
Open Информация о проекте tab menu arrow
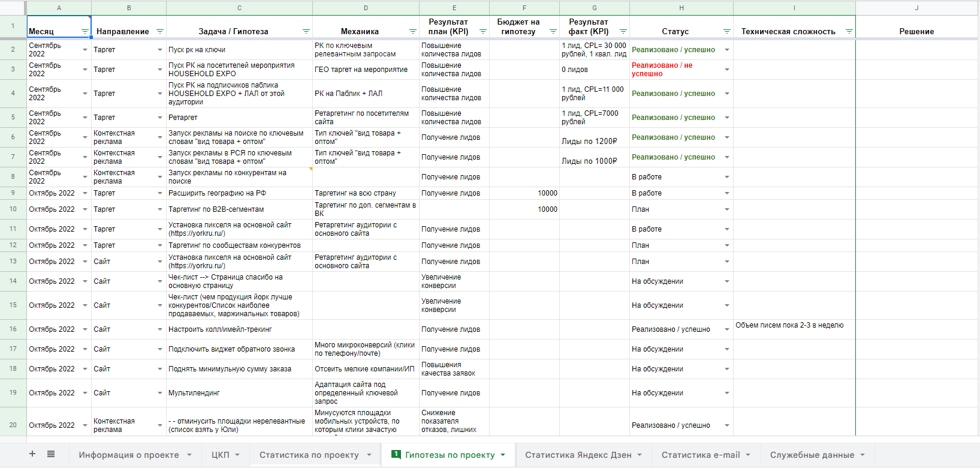[x=189, y=455]
